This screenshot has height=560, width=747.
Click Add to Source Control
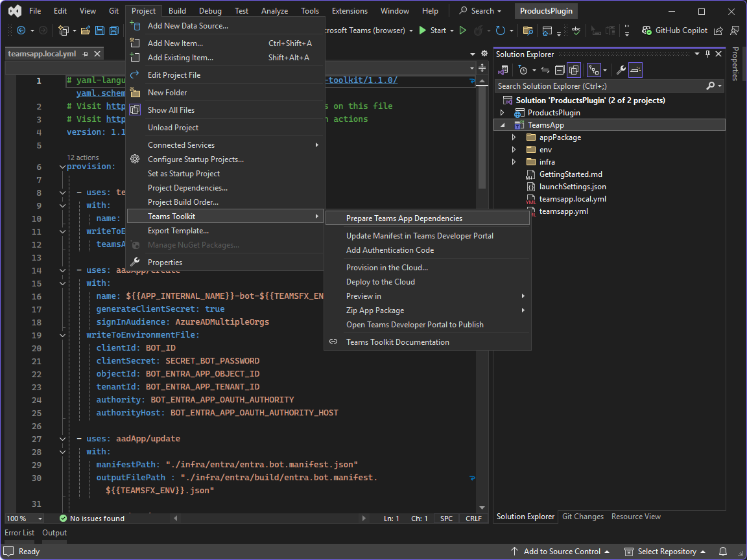(562, 552)
